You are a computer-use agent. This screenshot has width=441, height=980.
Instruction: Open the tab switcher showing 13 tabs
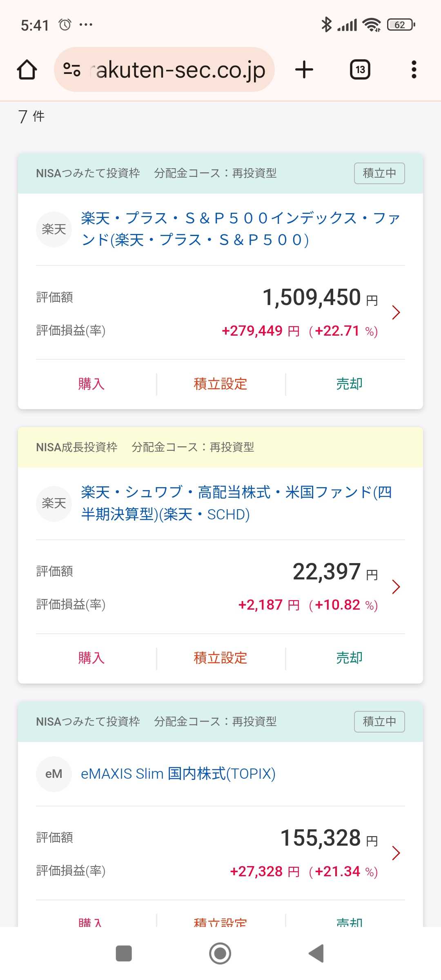click(x=360, y=69)
